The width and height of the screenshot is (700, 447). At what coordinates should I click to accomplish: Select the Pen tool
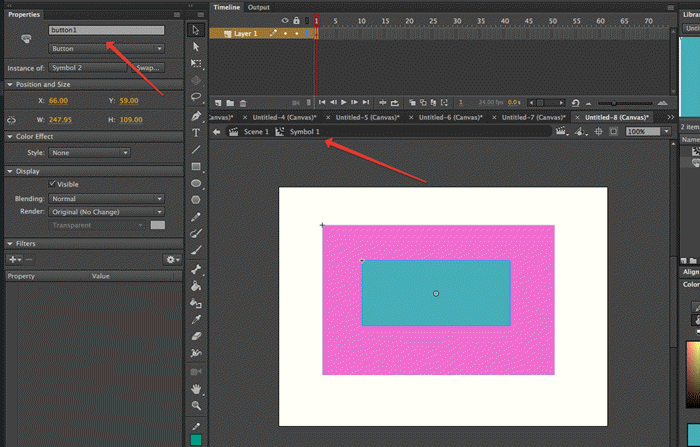[x=196, y=115]
